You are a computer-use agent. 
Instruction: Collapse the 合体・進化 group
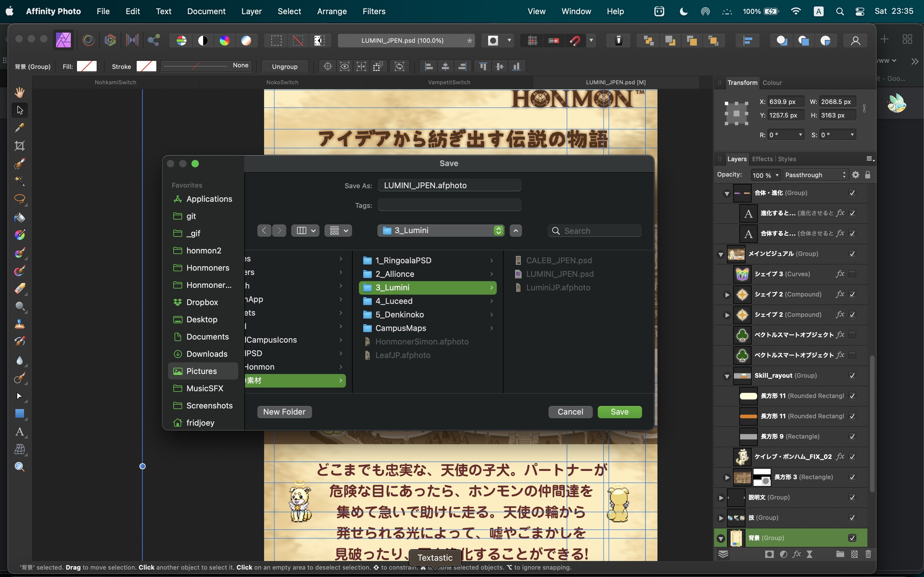(727, 193)
